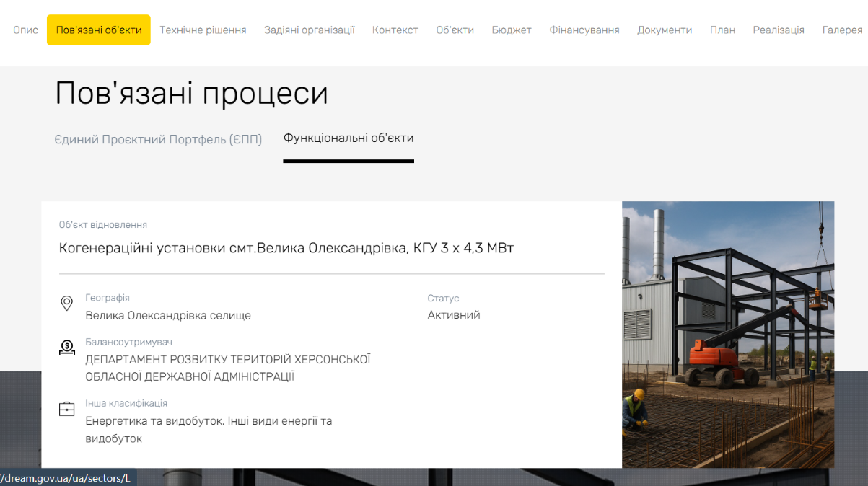This screenshot has height=486, width=868.
Task: Open the Задіяні організації section
Action: 309,30
